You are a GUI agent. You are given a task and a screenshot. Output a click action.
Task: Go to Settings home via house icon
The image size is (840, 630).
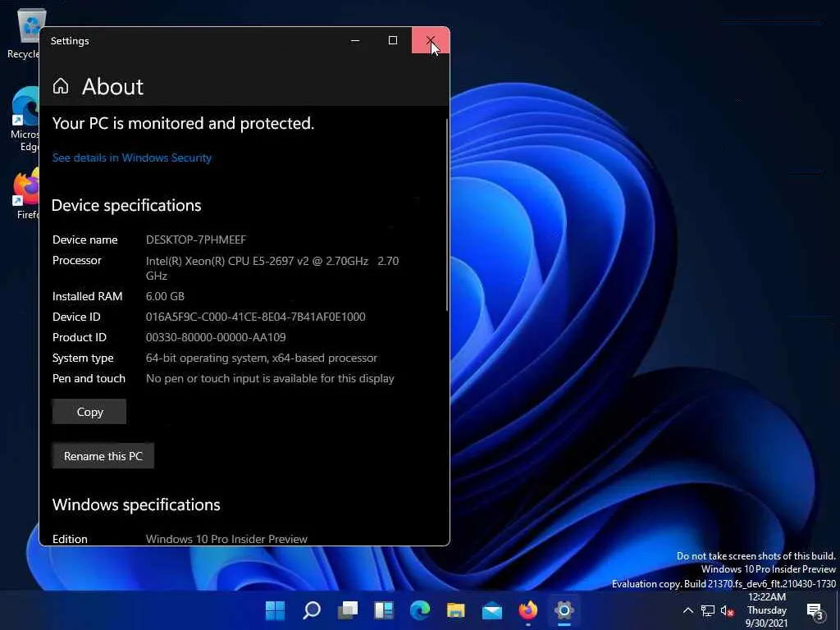pyautogui.click(x=61, y=85)
